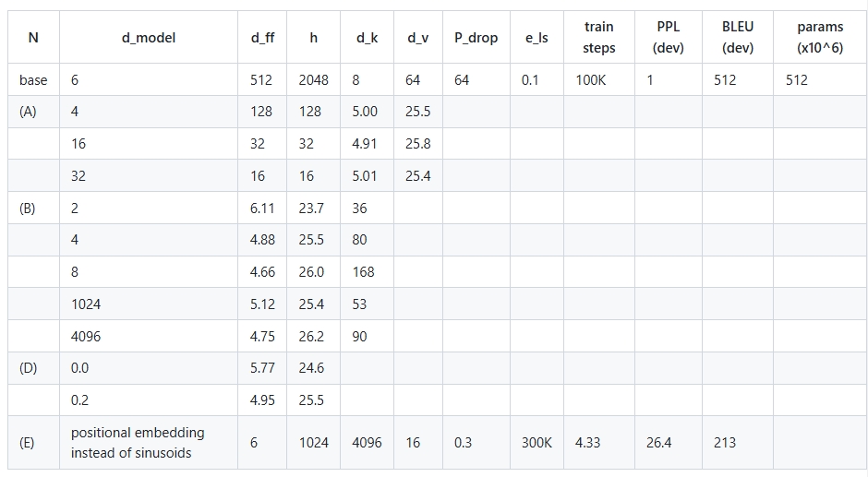Click the (E) row label cell
The width and height of the screenshot is (868, 477).
tap(34, 443)
